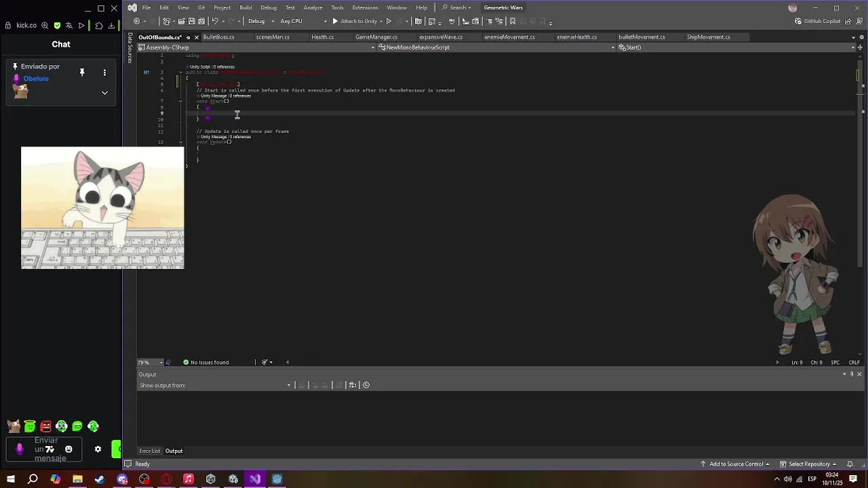Open Windows Search from the taskbar
868x488 pixels.
pyautogui.click(x=33, y=479)
